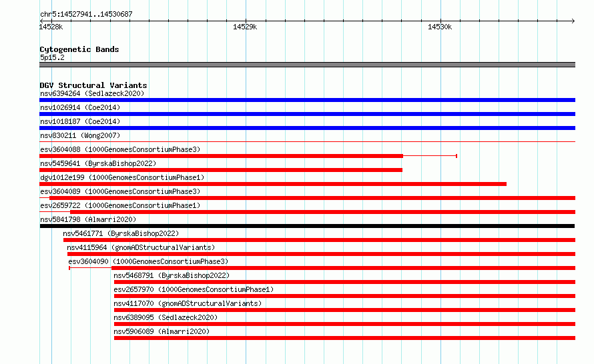Screen dimensions: 594x364
Task: Click the Cytogenetic Bands track title
Action: click(79, 49)
